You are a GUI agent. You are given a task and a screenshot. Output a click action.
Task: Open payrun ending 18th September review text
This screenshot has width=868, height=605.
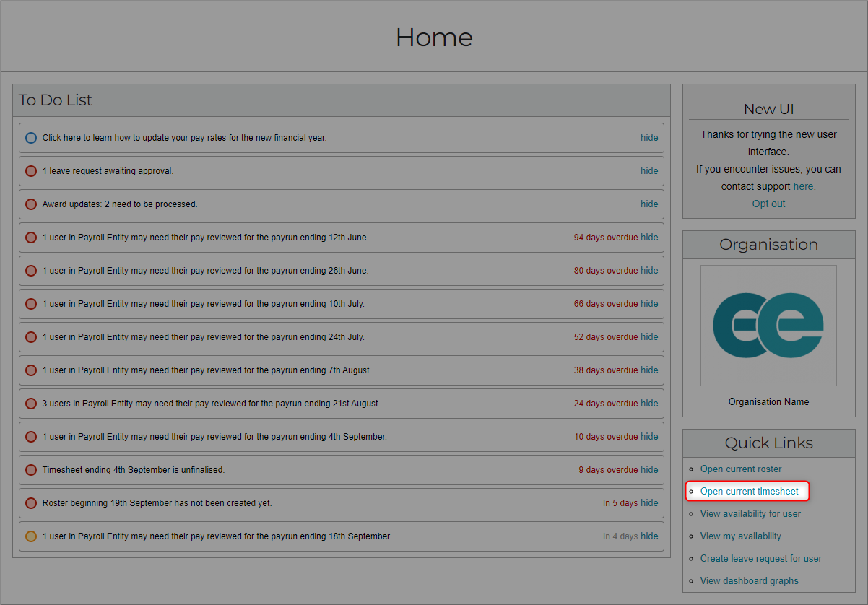click(x=217, y=536)
